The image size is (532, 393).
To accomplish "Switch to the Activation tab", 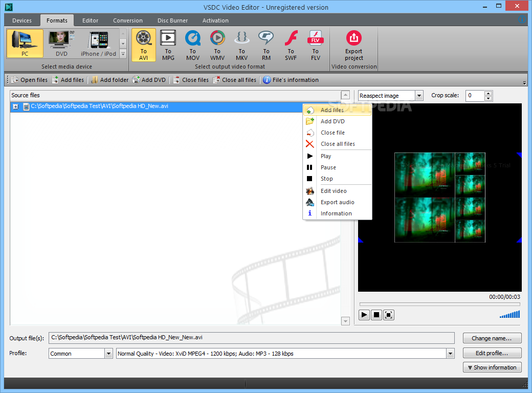I will click(x=215, y=20).
